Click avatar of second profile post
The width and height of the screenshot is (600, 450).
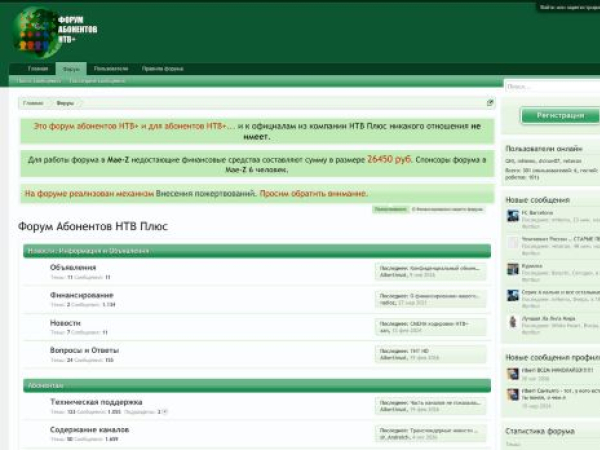point(513,394)
